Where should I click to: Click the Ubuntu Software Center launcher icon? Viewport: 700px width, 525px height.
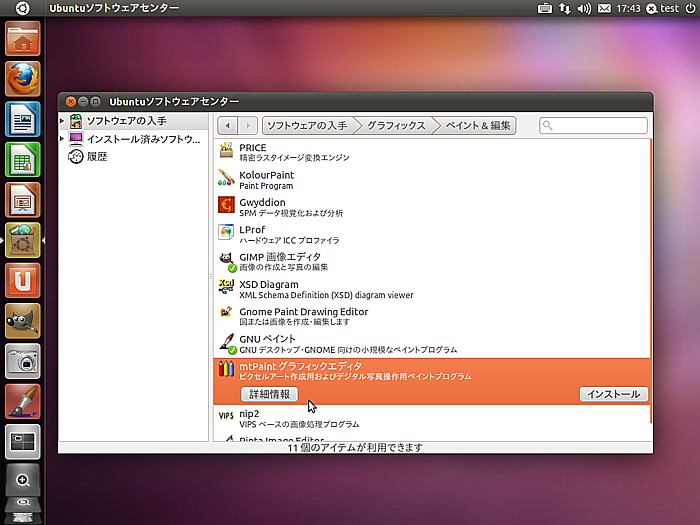(x=23, y=240)
